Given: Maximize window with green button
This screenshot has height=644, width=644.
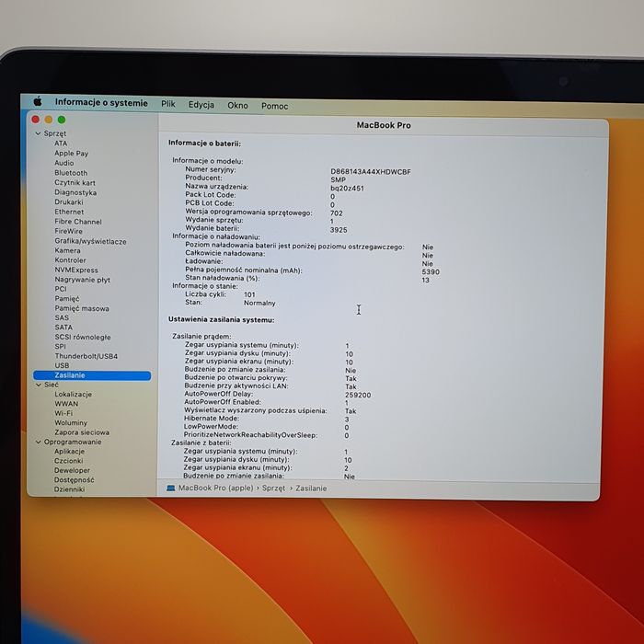Looking at the screenshot, I should pyautogui.click(x=62, y=120).
